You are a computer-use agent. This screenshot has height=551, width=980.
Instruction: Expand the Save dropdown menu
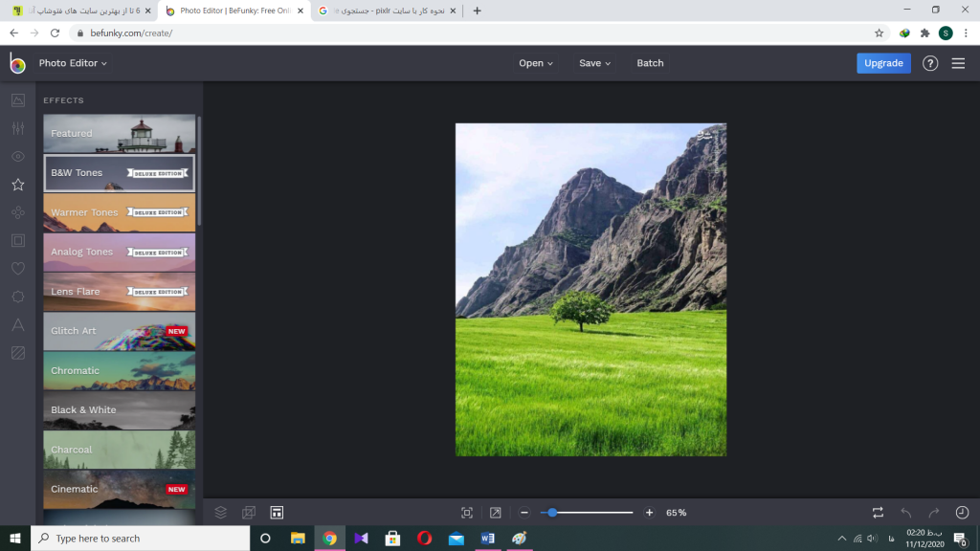coord(594,63)
